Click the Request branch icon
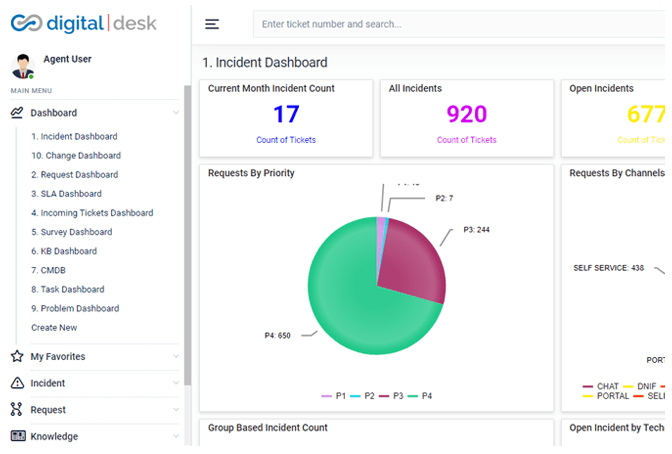This screenshot has height=454, width=672. pyautogui.click(x=17, y=410)
